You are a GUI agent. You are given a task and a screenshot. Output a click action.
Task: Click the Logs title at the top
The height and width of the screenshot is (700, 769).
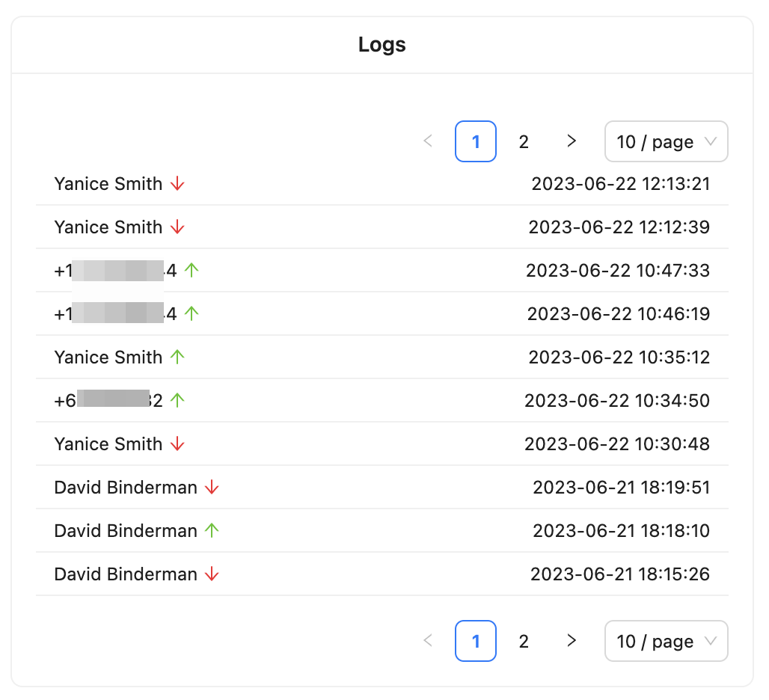coord(382,45)
